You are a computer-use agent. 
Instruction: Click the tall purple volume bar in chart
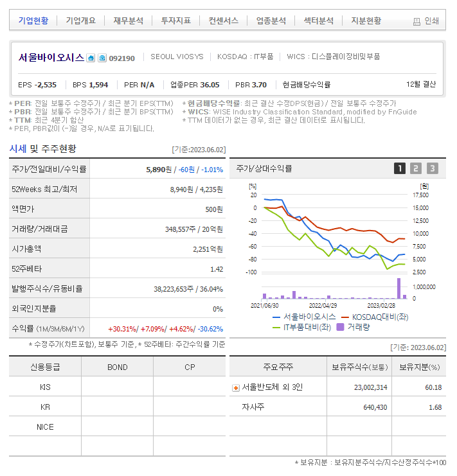(399, 288)
